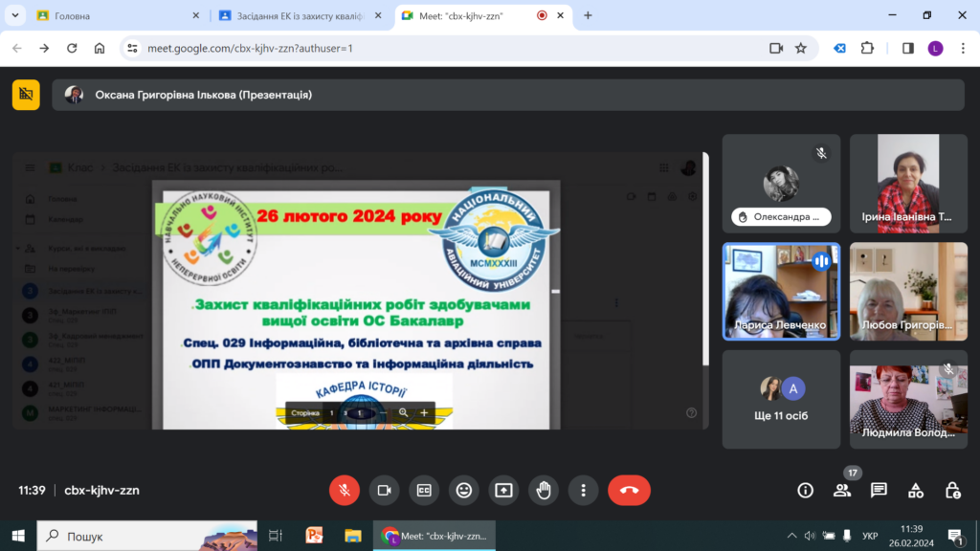Unmute the microphone in the call bar
Image resolution: width=980 pixels, height=551 pixels.
point(345,490)
